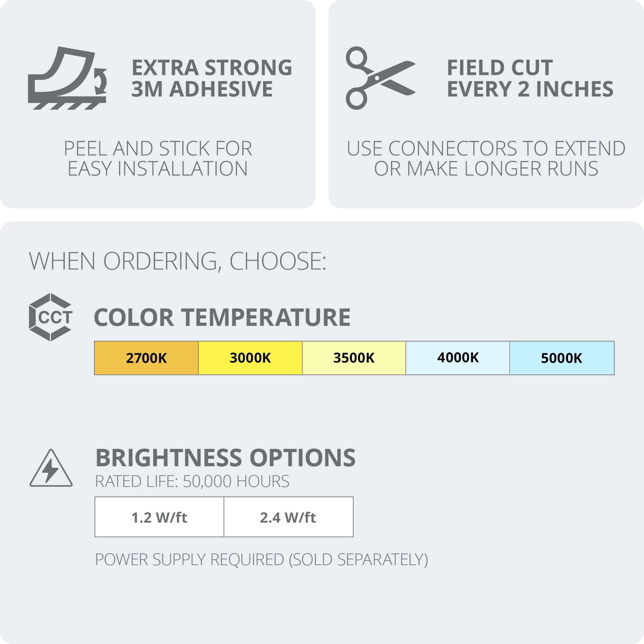Click the When Ordering, Choose label
The image size is (644, 644).
(178, 261)
